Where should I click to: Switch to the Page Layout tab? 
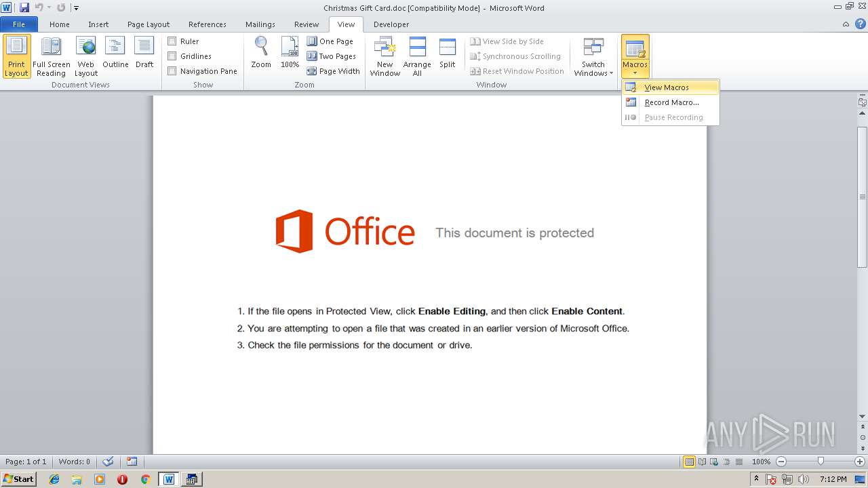(x=149, y=24)
